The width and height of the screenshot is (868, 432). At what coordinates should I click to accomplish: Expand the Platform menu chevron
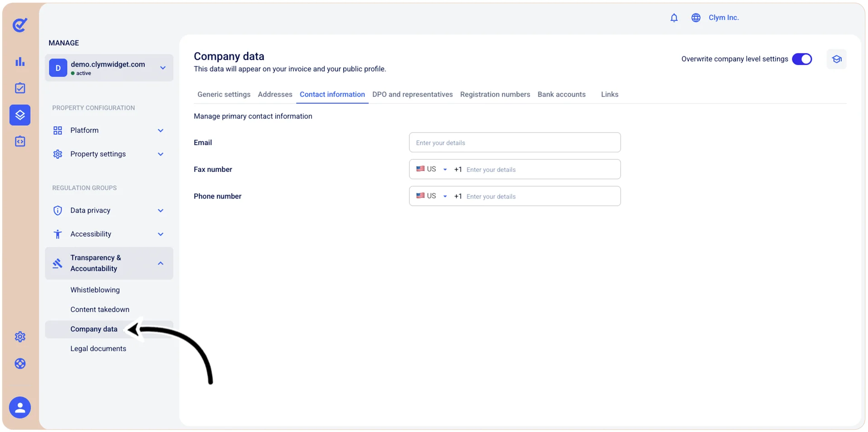(x=160, y=130)
